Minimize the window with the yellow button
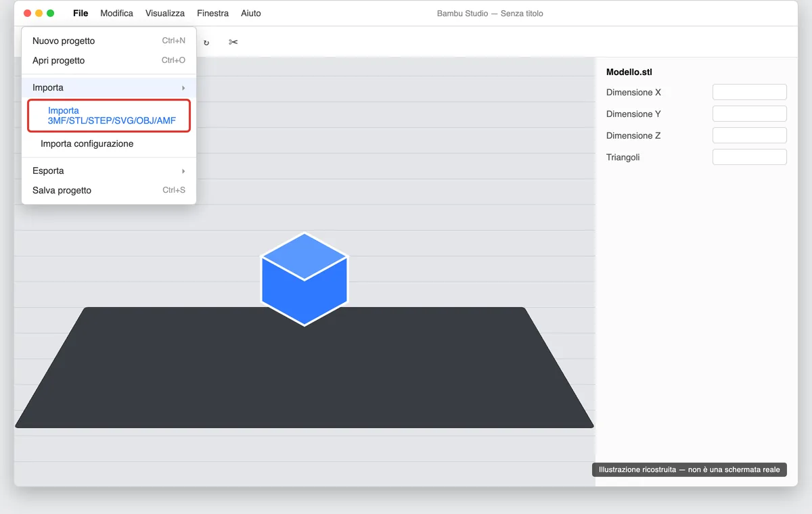Image resolution: width=812 pixels, height=514 pixels. [x=39, y=13]
